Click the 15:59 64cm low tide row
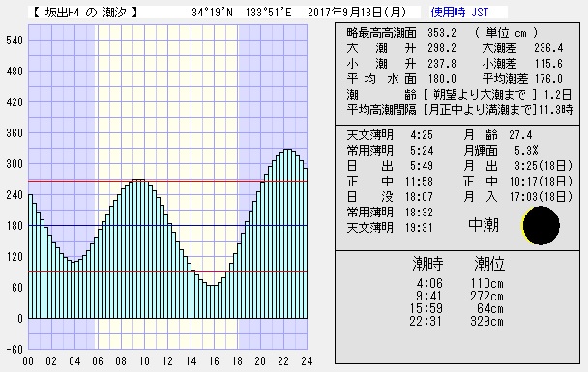 456,308
